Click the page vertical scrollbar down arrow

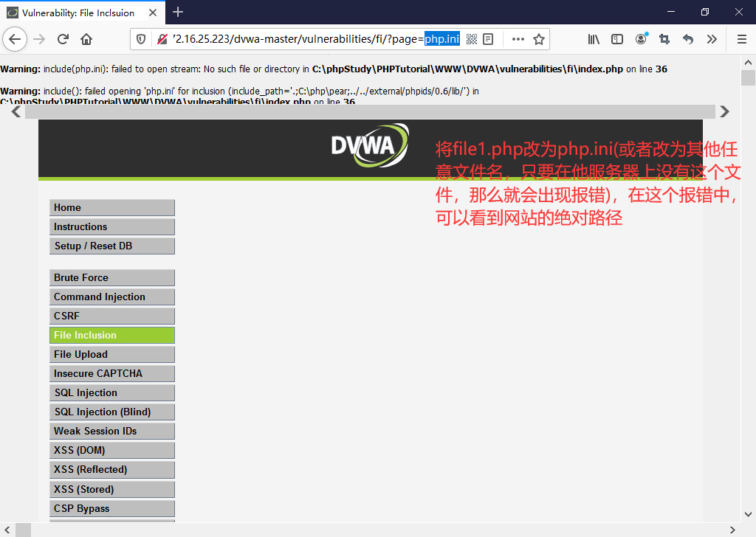(x=748, y=514)
